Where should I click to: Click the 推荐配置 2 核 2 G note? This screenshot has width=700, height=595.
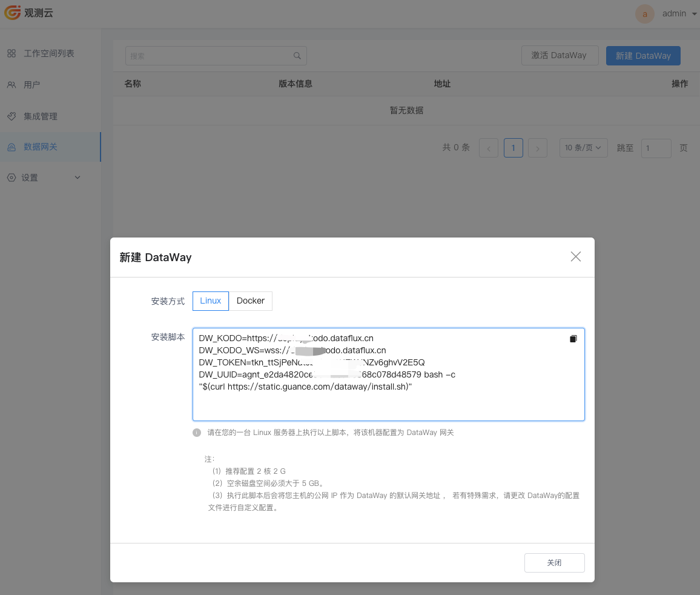249,471
